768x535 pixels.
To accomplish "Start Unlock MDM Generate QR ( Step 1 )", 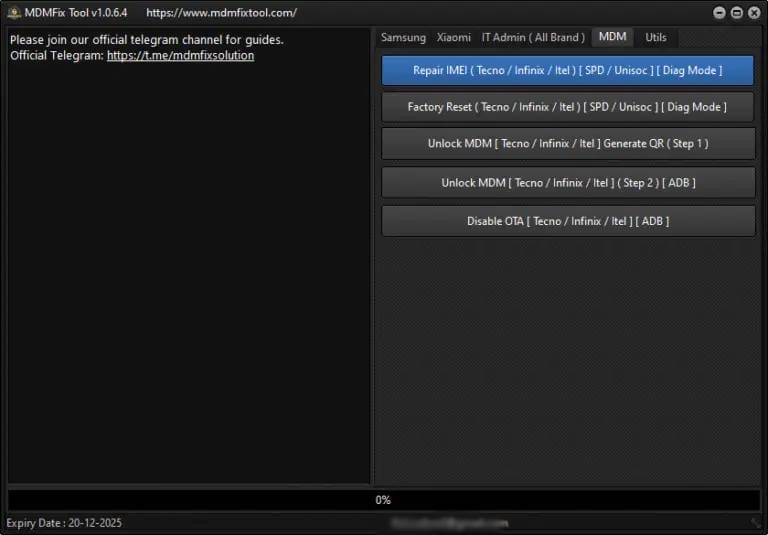I will 567,143.
